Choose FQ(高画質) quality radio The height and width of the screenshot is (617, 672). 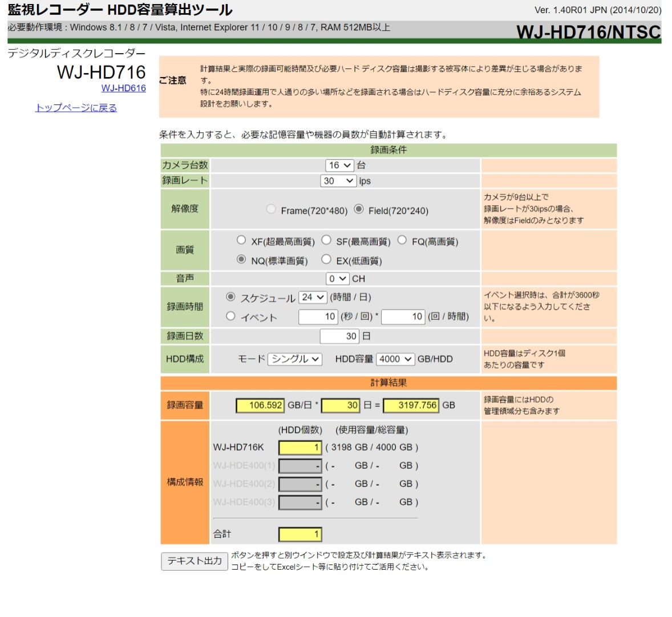coord(402,240)
